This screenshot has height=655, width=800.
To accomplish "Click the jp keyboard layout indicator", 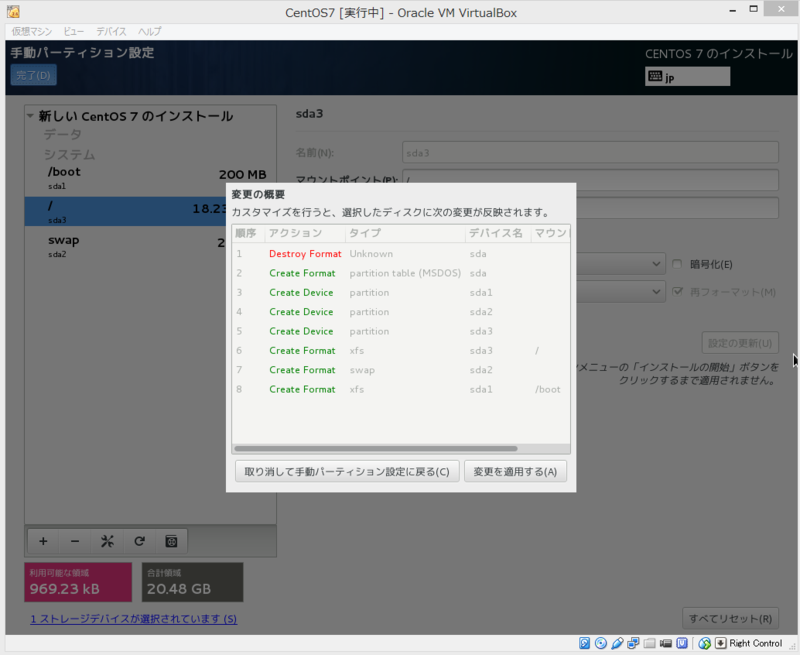I will click(687, 76).
